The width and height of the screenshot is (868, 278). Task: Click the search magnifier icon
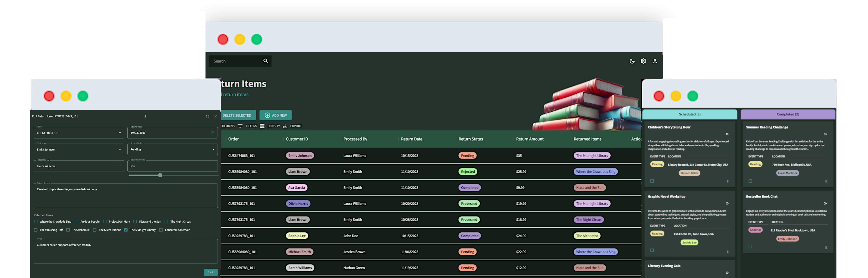coord(266,61)
